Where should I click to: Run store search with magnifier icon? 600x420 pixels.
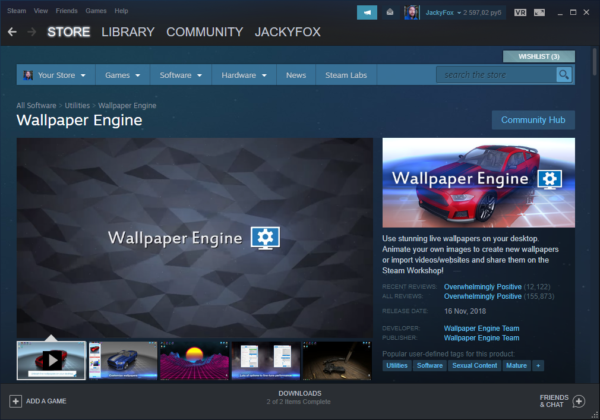(564, 75)
